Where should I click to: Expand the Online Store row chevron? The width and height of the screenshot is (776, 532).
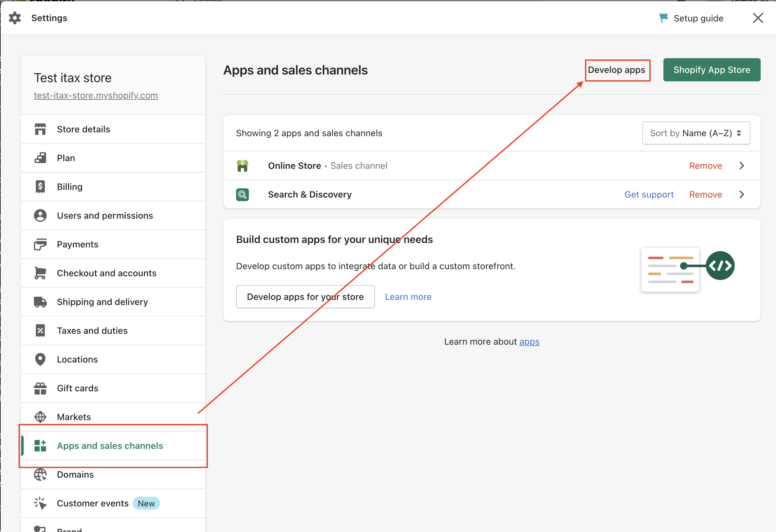click(741, 166)
